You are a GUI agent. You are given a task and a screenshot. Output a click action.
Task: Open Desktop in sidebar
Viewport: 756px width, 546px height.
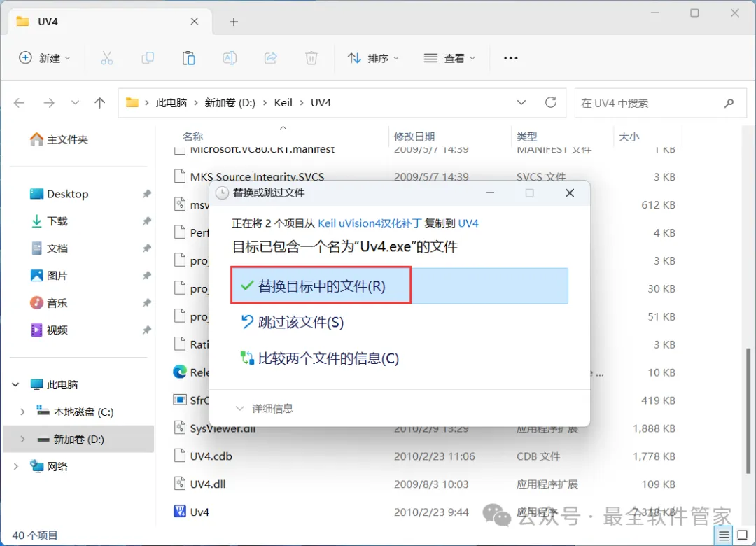[x=59, y=194]
